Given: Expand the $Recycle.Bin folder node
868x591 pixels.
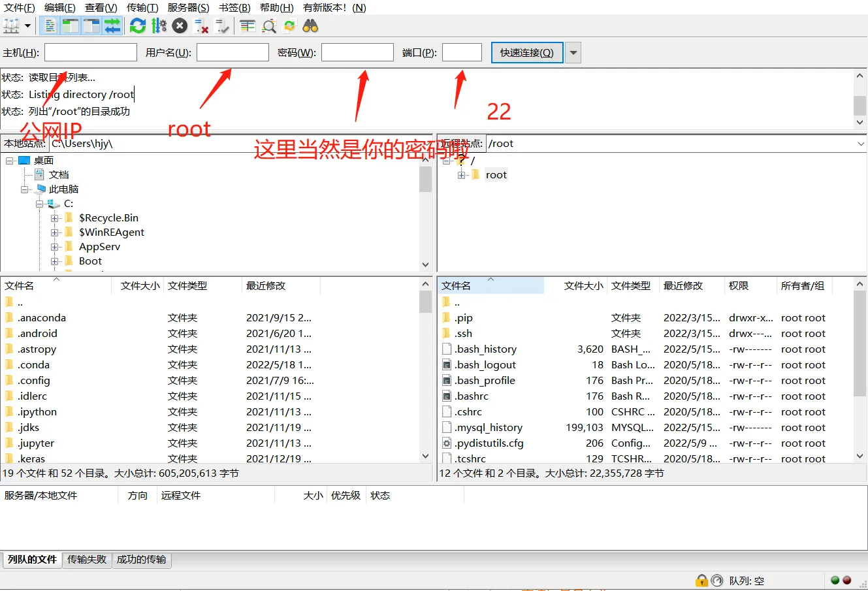Looking at the screenshot, I should (55, 218).
